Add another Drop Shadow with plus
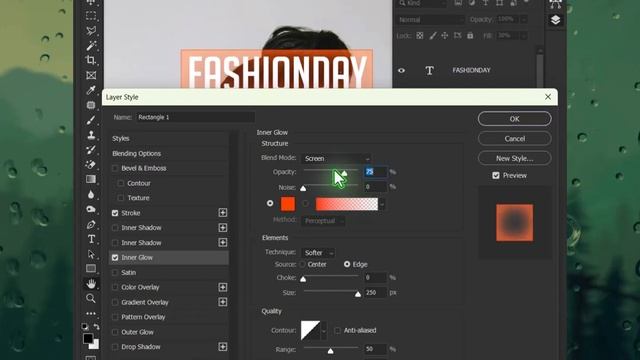 pos(222,347)
